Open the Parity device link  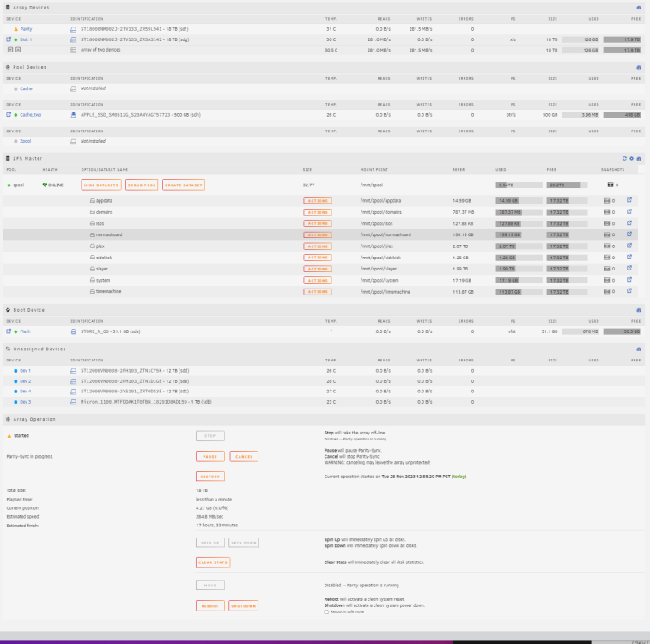[x=26, y=29]
